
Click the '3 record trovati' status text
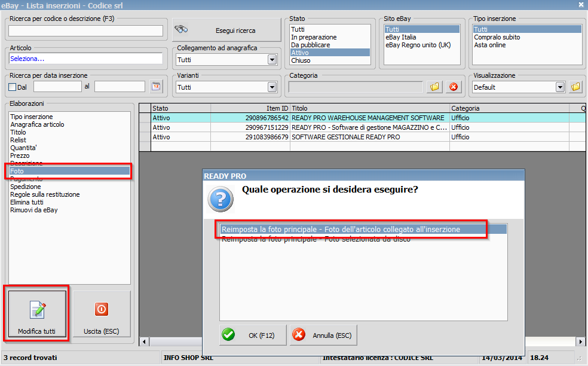click(30, 358)
